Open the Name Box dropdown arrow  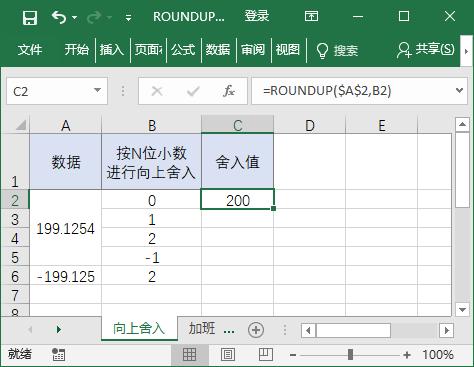[x=97, y=90]
